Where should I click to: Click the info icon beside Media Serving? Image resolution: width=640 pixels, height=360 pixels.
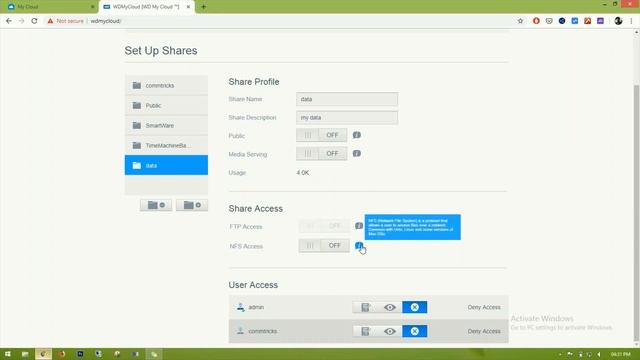pyautogui.click(x=356, y=153)
